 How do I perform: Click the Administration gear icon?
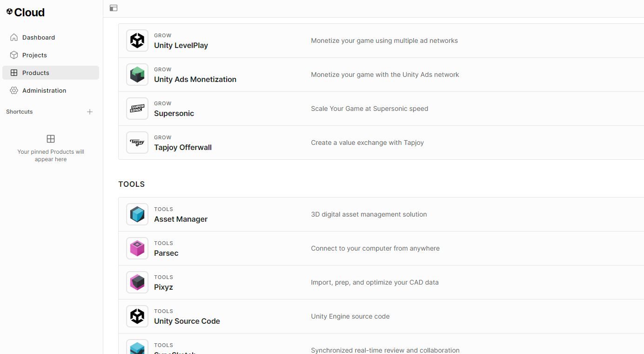(14, 90)
